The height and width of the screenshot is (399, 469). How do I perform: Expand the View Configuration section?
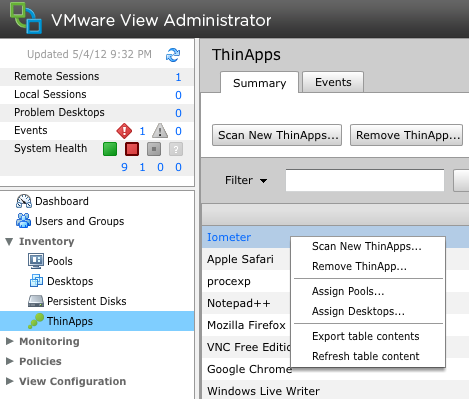pos(10,381)
